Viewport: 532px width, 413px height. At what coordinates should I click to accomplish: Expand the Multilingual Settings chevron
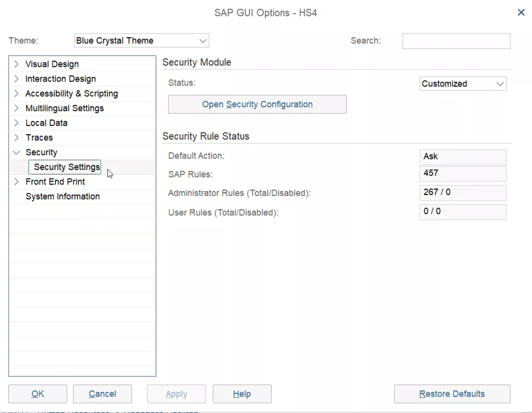click(16, 108)
